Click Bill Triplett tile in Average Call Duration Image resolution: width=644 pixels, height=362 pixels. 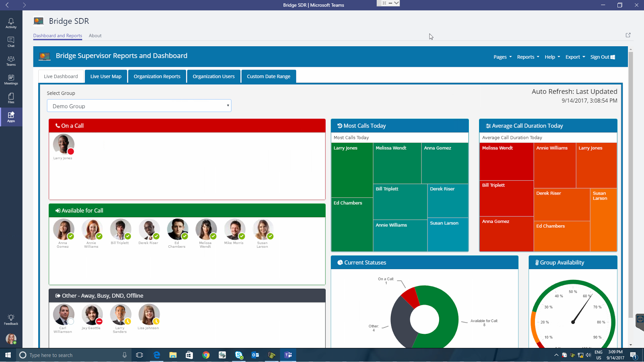pyautogui.click(x=506, y=198)
